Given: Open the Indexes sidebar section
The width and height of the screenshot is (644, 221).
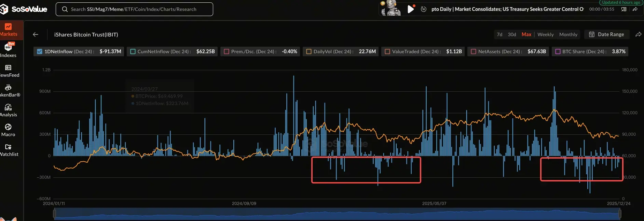Looking at the screenshot, I should (8, 50).
